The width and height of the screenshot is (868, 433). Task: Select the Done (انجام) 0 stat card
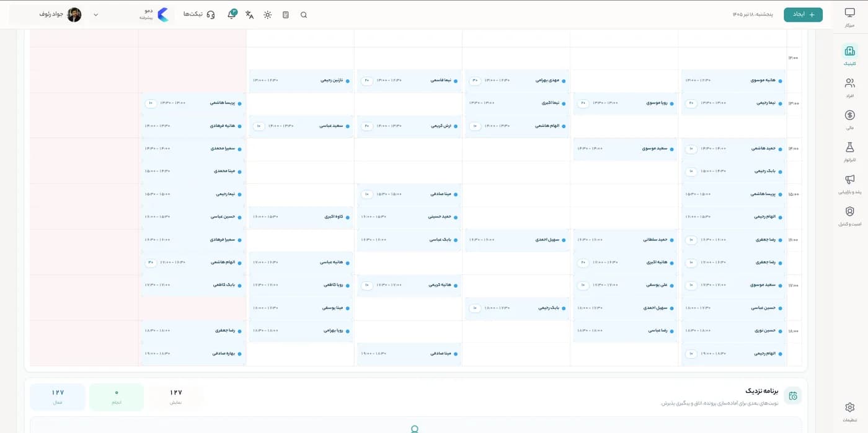click(x=117, y=396)
